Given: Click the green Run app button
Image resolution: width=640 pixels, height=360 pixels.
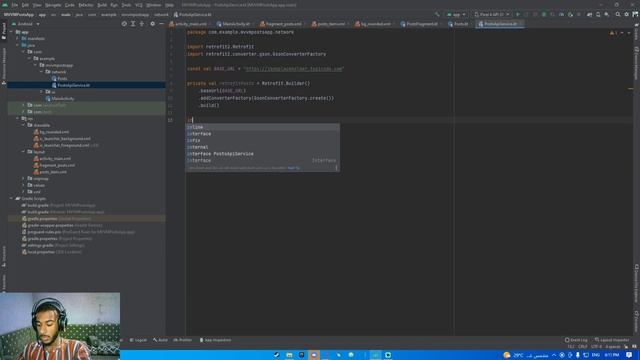Looking at the screenshot, I should point(518,14).
